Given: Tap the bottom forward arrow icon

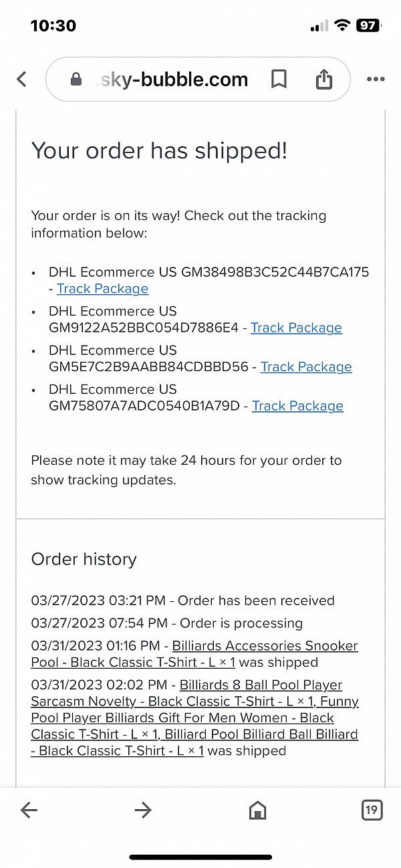Looking at the screenshot, I should click(x=143, y=810).
